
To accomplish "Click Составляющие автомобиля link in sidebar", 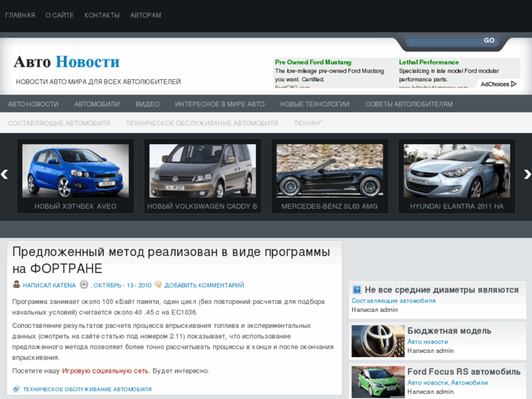I will pyautogui.click(x=394, y=300).
